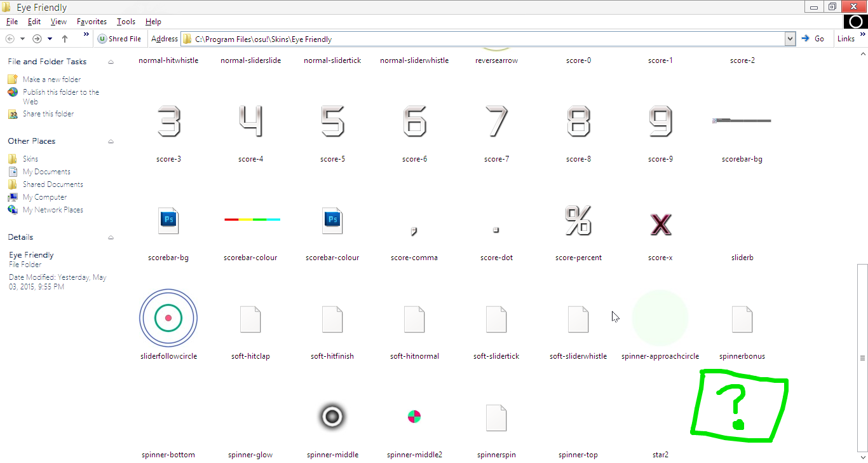Viewport: 868px width, 463px height.
Task: Go forward with the Forward arrow
Action: 37,39
